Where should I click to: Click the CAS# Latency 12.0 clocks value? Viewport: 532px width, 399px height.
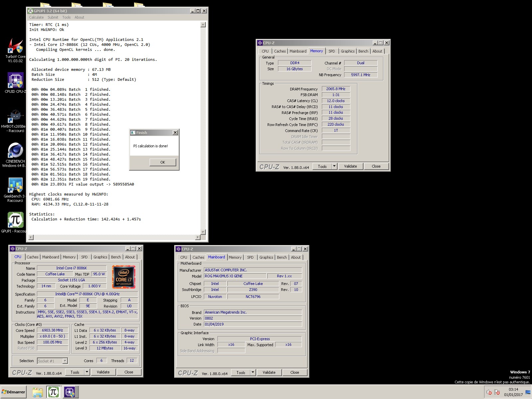coord(336,101)
